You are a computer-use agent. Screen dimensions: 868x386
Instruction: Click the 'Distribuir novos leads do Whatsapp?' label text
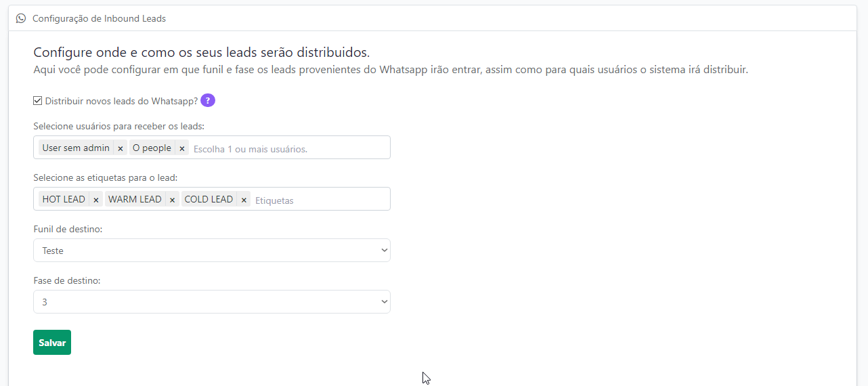click(121, 101)
